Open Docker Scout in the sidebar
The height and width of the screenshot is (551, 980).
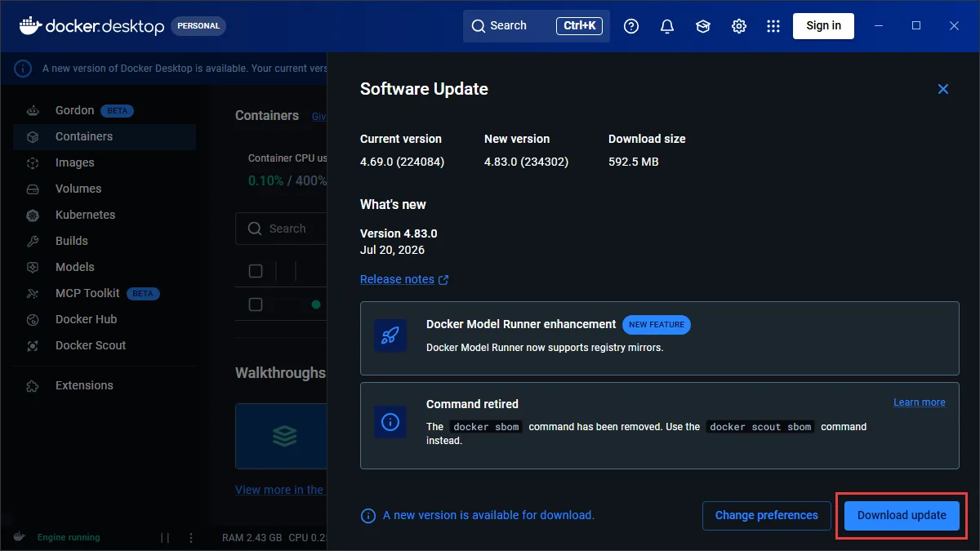[105, 345]
